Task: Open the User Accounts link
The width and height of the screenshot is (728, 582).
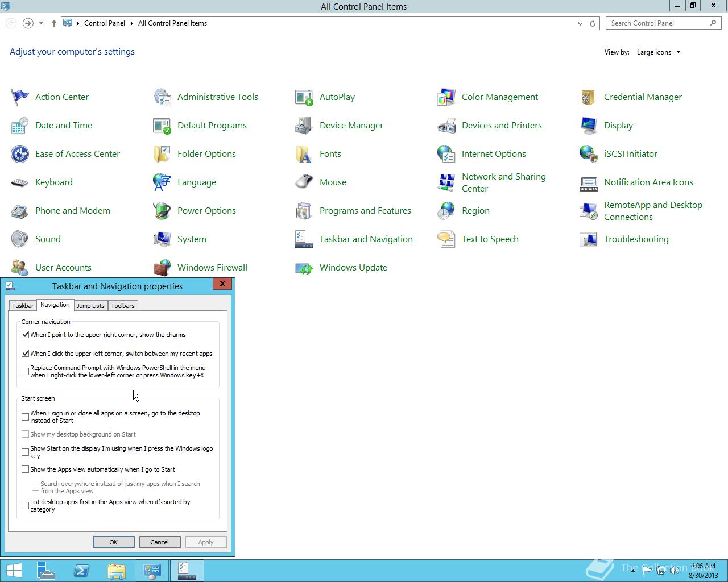Action: coord(63,268)
